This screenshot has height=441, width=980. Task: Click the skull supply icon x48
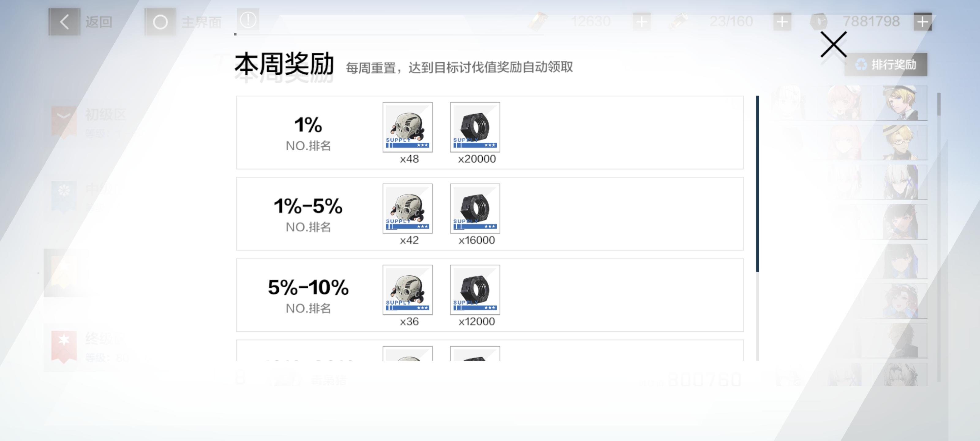[407, 127]
